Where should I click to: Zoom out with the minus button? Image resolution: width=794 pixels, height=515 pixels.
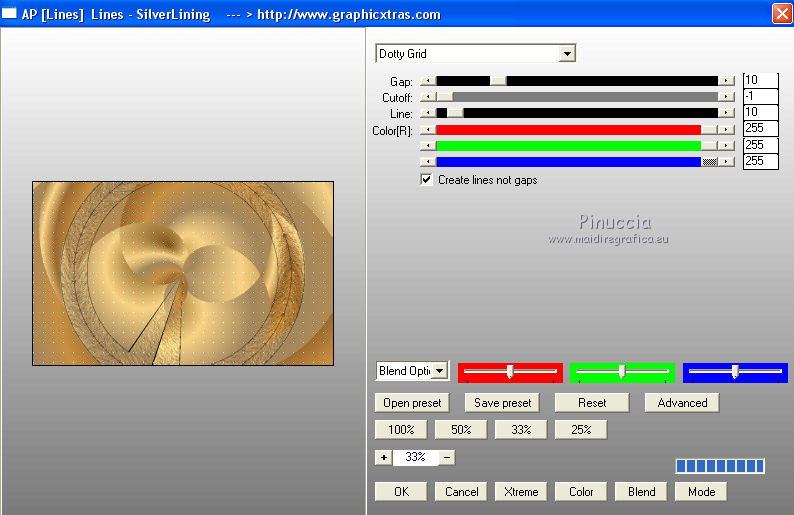[447, 457]
